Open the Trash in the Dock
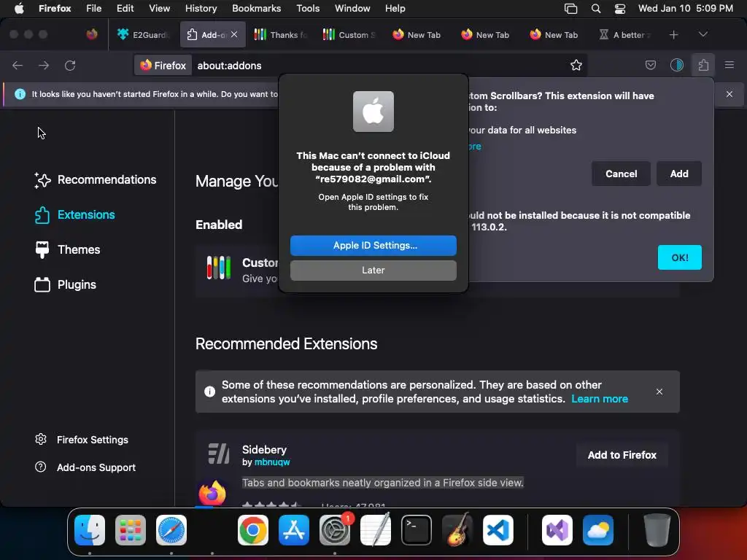The width and height of the screenshot is (747, 560). point(657,530)
